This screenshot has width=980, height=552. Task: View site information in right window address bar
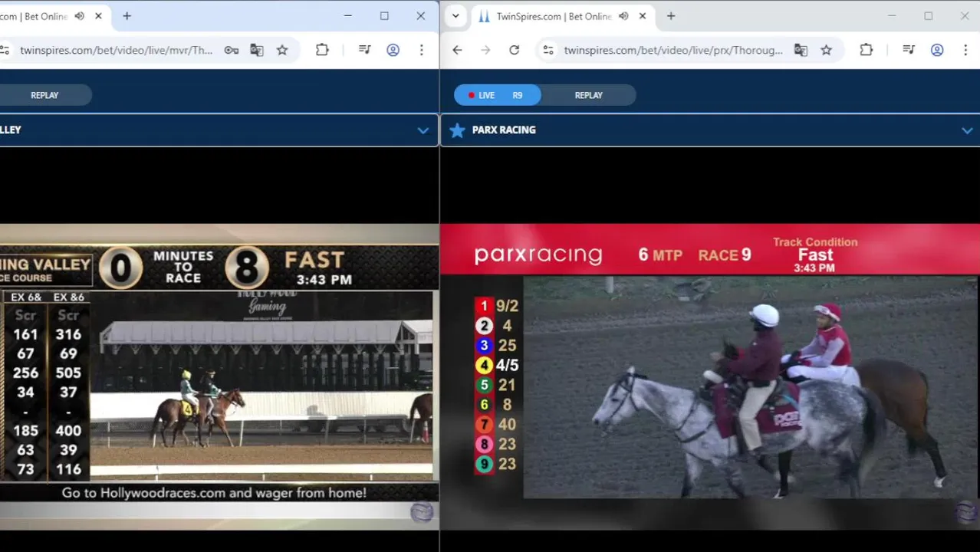tap(548, 50)
